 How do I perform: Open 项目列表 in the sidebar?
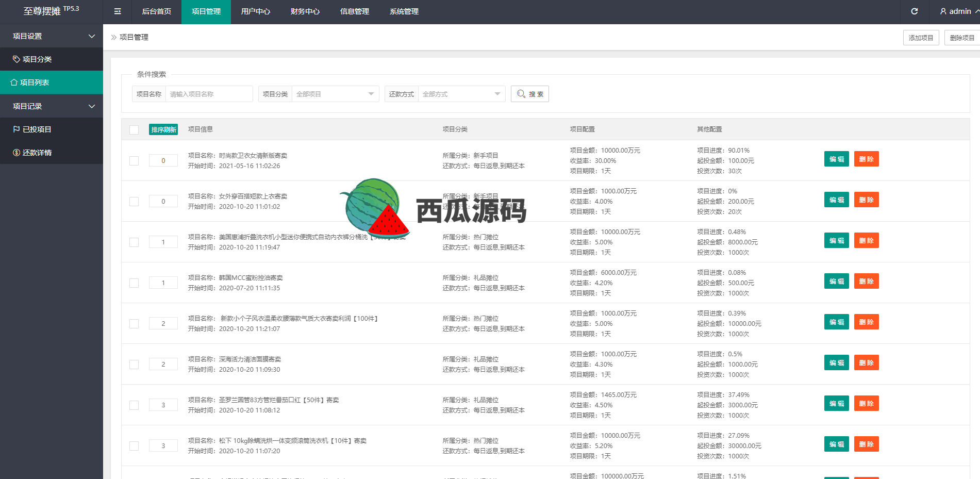52,82
